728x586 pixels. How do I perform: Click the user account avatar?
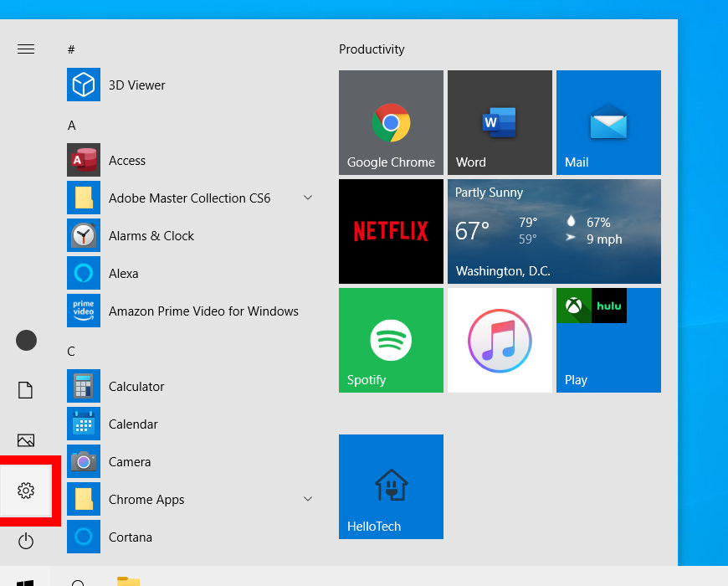pos(26,341)
